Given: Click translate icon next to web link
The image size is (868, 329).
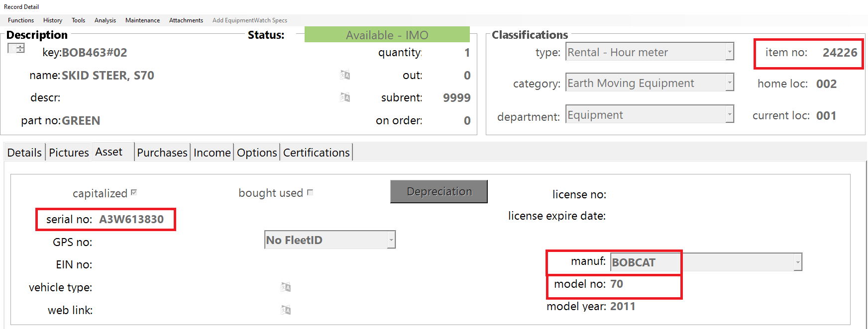Looking at the screenshot, I should 286,310.
